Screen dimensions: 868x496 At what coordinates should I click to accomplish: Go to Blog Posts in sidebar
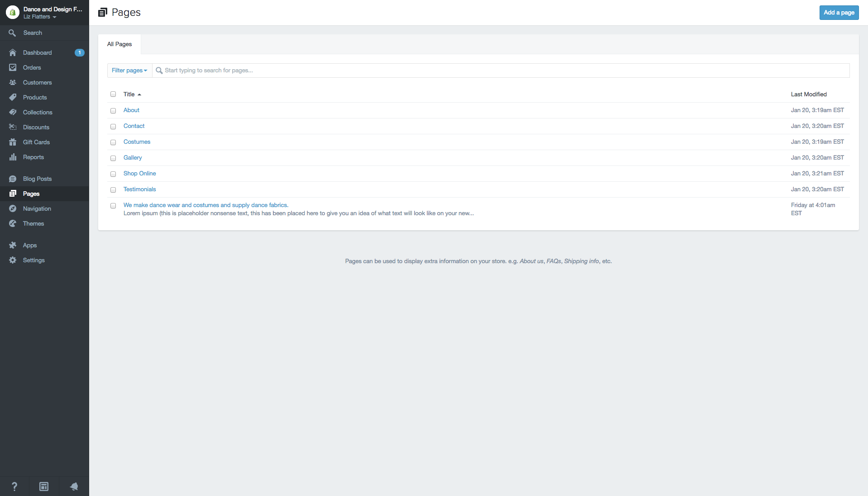37,179
